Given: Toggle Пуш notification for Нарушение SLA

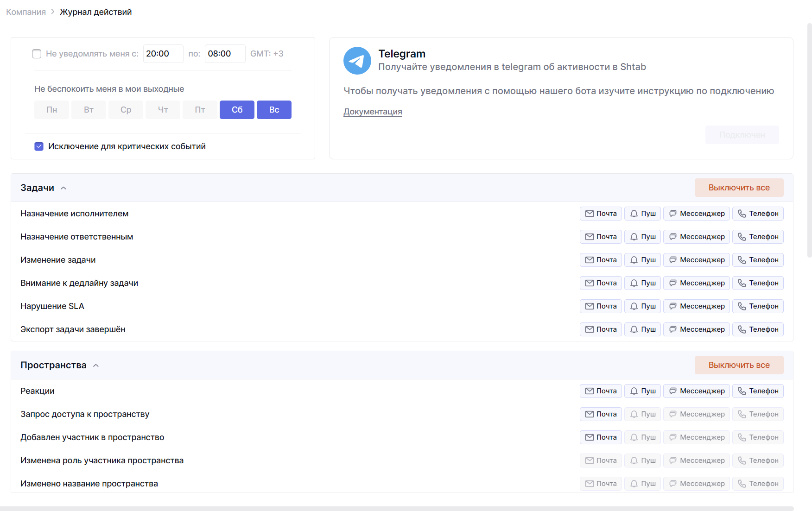Looking at the screenshot, I should click(643, 306).
